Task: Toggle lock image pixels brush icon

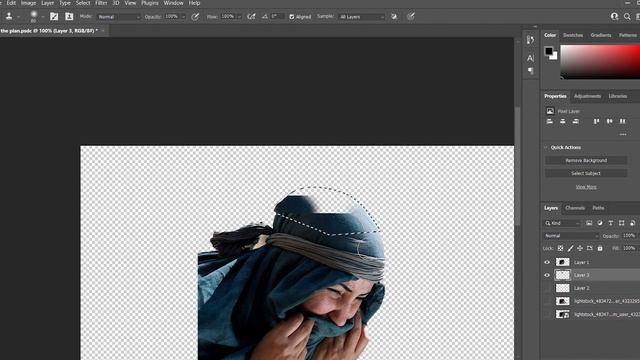Action: (x=570, y=248)
